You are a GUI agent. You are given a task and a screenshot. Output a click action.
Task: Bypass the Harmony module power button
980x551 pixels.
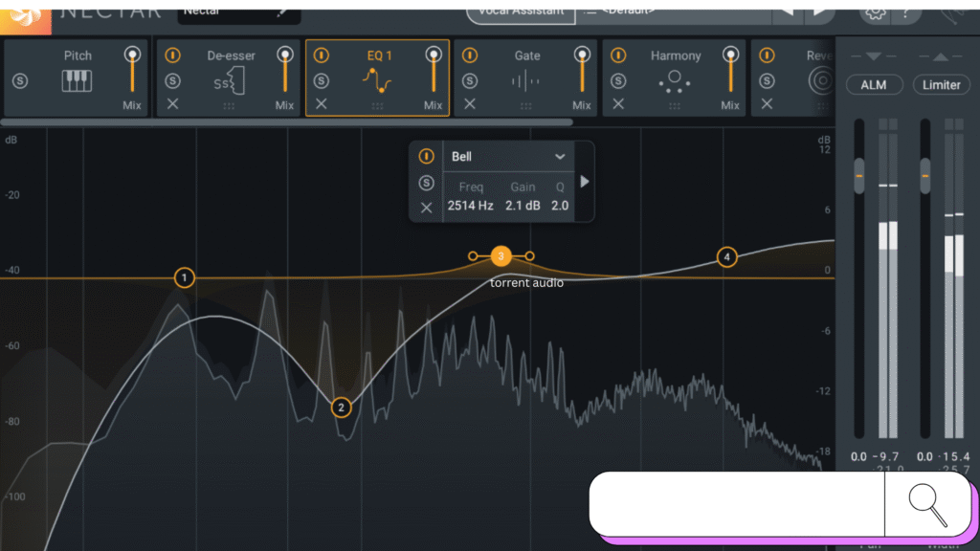click(x=618, y=55)
